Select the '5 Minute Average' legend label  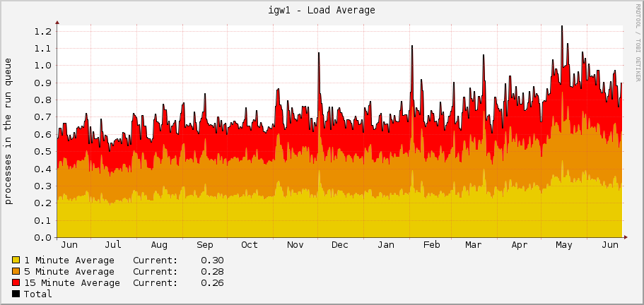[69, 271]
